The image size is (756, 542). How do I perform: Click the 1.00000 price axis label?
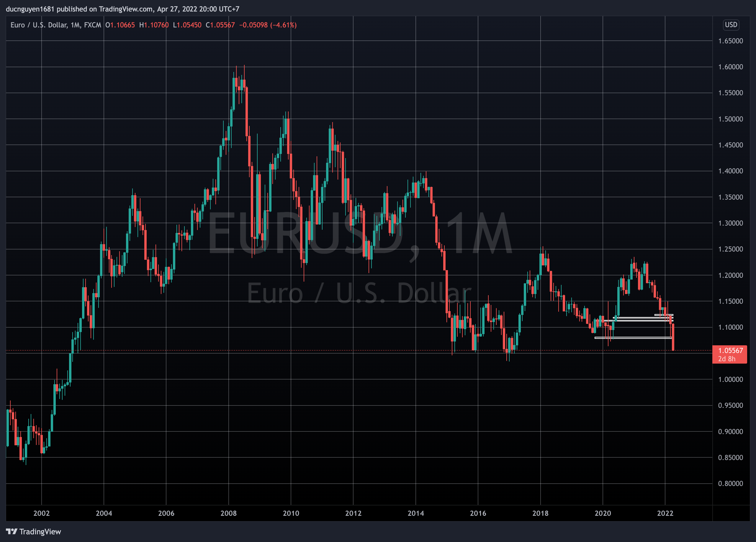click(x=730, y=380)
